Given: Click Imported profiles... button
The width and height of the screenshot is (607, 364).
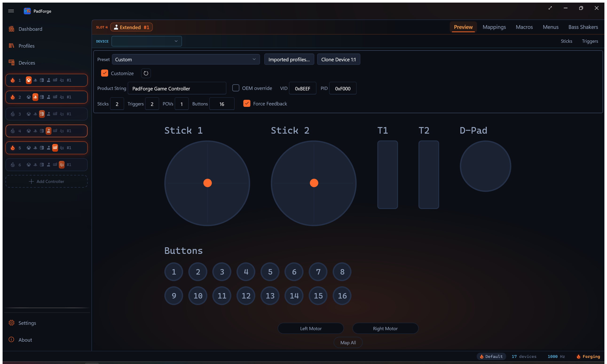Looking at the screenshot, I should 289,59.
